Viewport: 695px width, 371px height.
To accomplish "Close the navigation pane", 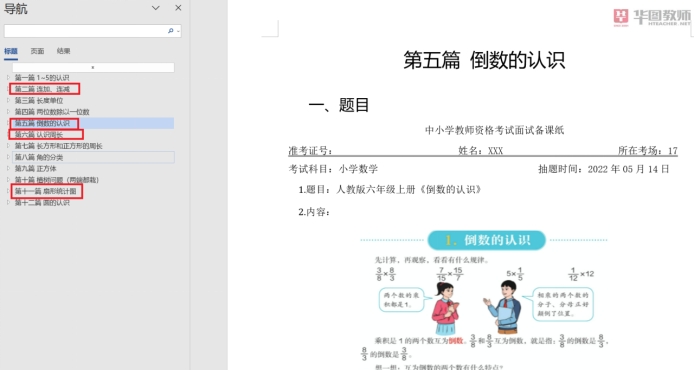I will (x=178, y=8).
